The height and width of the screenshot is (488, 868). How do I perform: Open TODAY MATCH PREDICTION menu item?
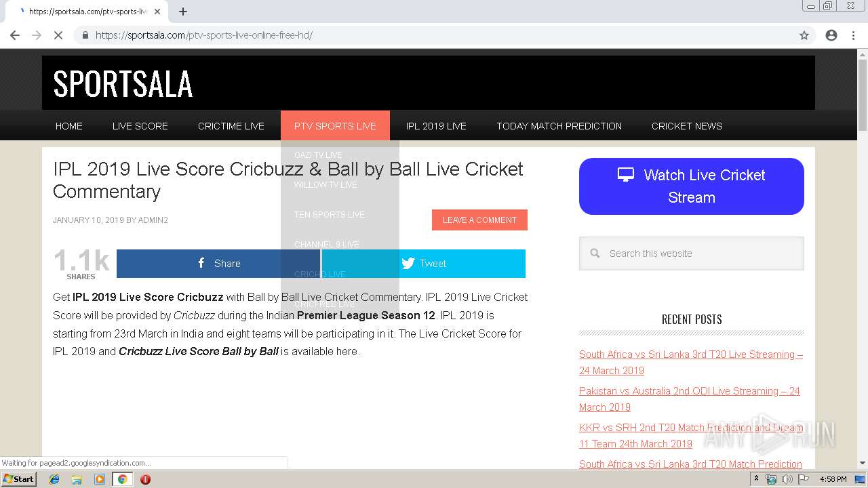(559, 126)
